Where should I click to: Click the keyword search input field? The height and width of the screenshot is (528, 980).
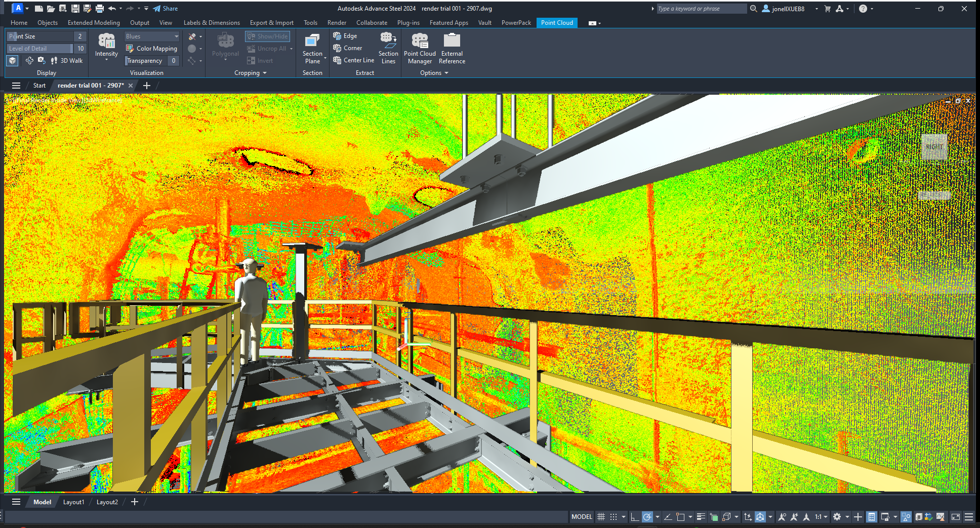tap(701, 9)
